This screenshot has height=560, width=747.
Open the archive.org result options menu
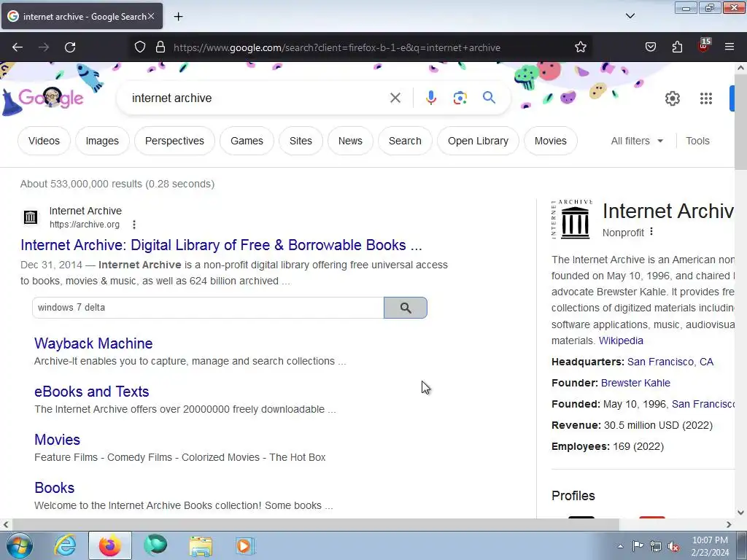[x=134, y=225]
